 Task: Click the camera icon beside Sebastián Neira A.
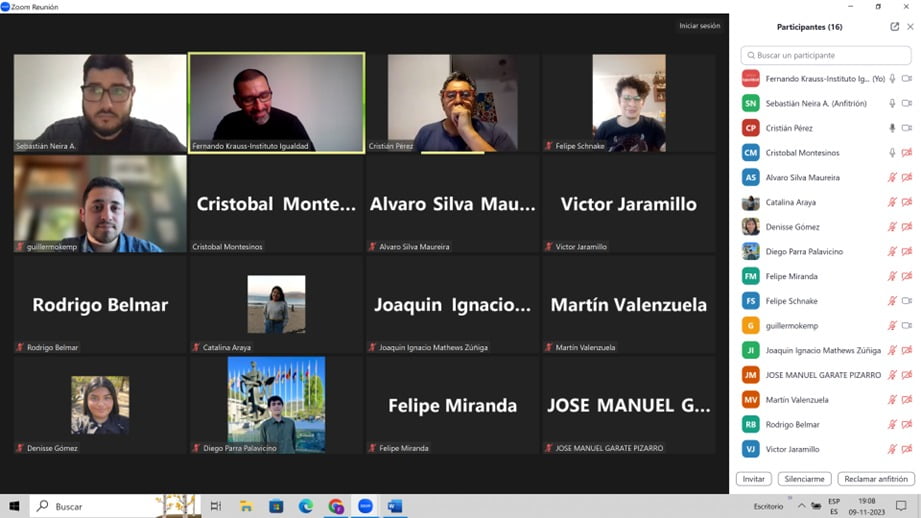pos(907,103)
